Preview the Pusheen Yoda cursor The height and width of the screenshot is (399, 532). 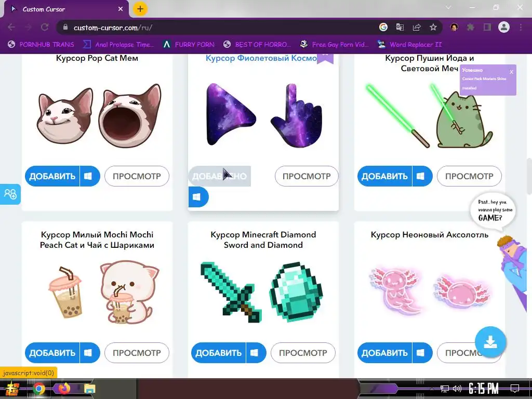[x=469, y=176]
